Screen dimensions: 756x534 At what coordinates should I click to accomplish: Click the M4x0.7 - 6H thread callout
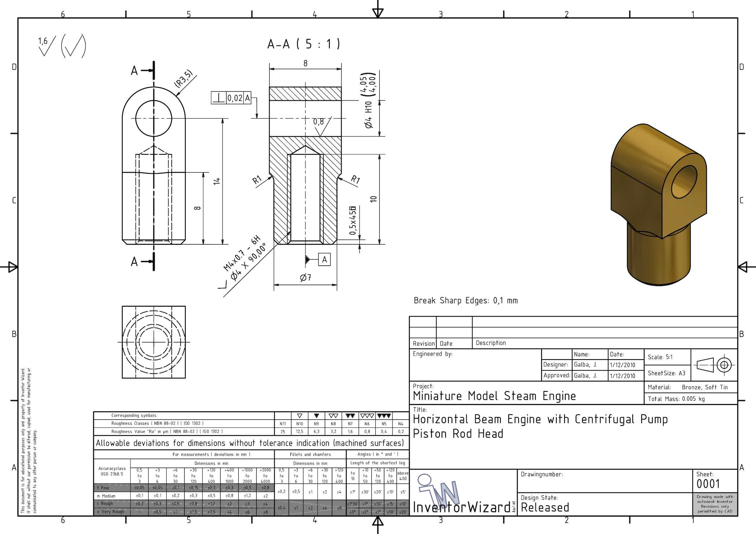click(242, 254)
